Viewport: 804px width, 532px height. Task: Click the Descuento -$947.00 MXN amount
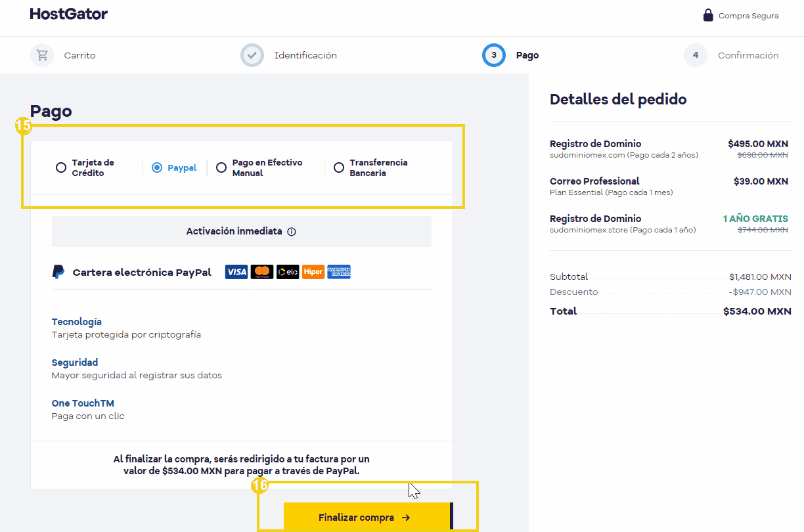click(x=760, y=292)
